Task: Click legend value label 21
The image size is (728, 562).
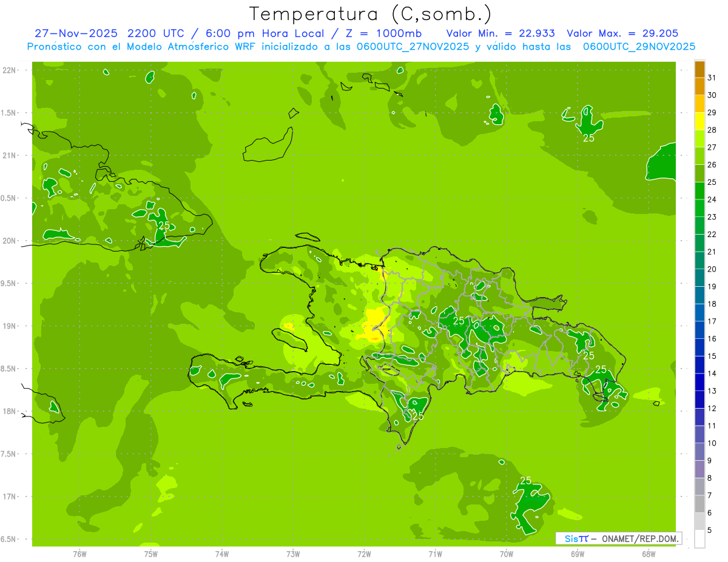Action: click(x=712, y=252)
